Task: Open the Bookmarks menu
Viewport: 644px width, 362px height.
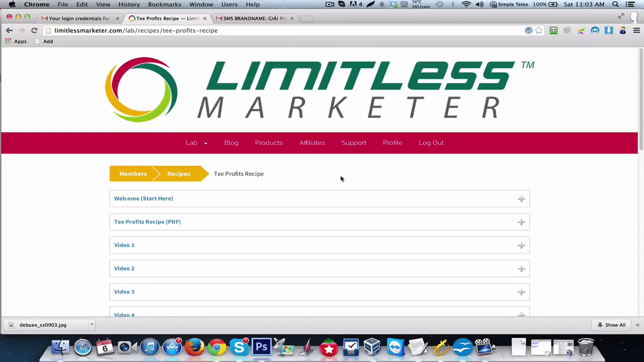Action: click(x=165, y=5)
